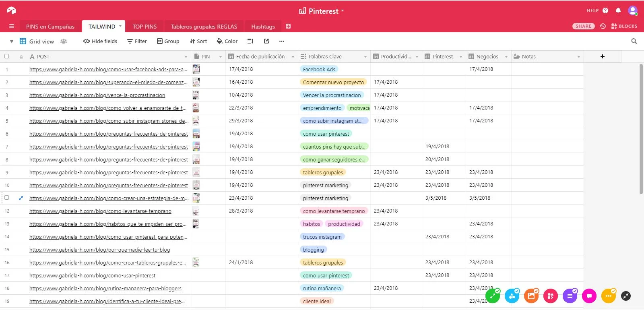Image resolution: width=644 pixels, height=310 pixels.
Task: Click the purple list floating icon
Action: [x=570, y=296]
